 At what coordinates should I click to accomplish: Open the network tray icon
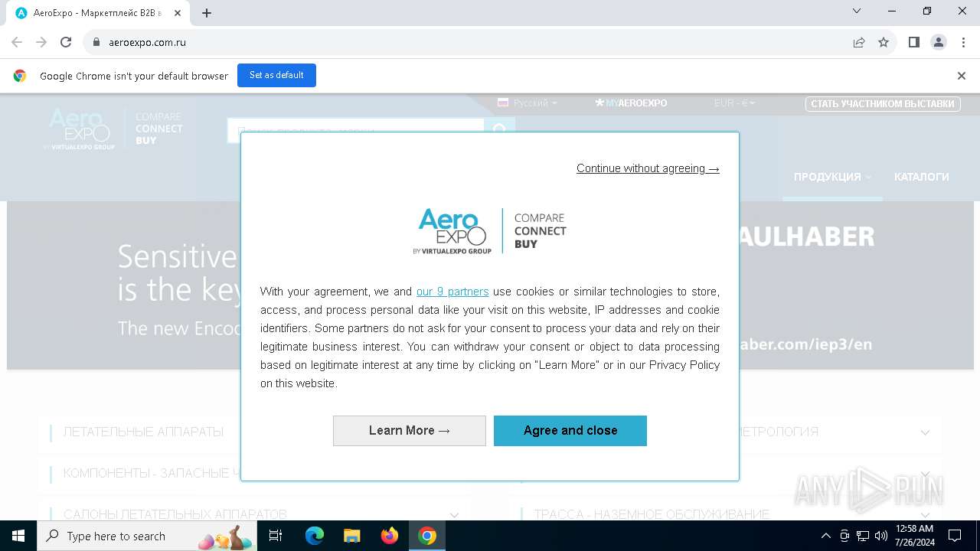click(863, 536)
